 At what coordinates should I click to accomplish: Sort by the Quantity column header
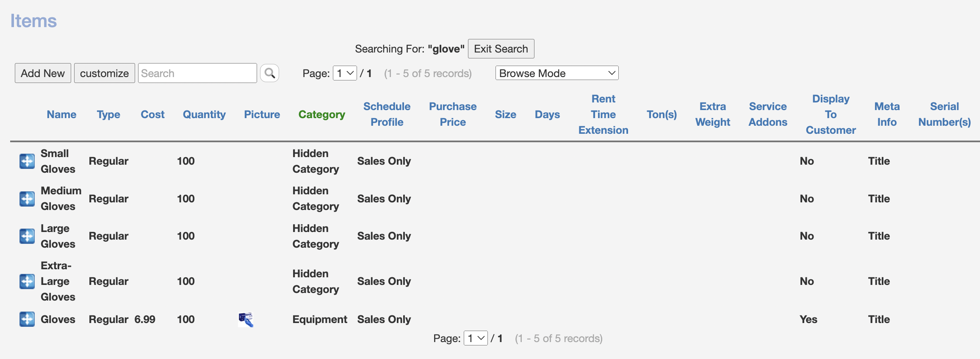pyautogui.click(x=204, y=114)
